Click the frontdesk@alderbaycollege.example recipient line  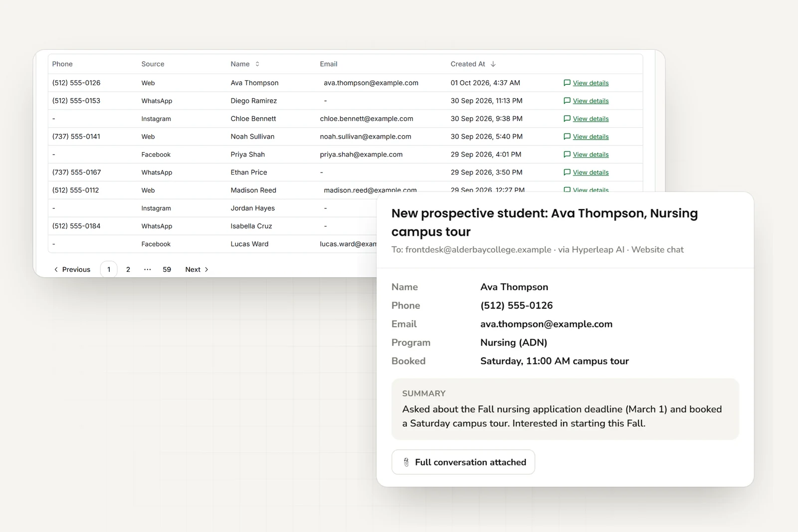[537, 250]
